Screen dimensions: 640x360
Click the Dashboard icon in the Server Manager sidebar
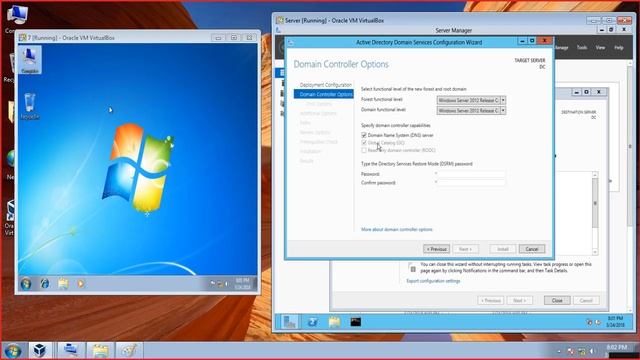281,73
